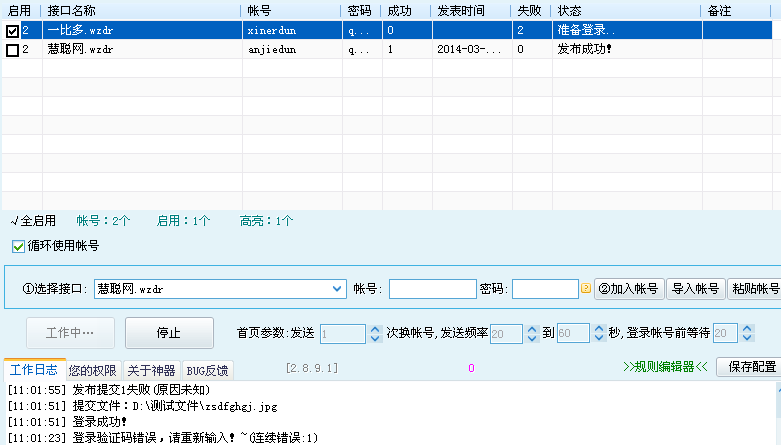This screenshot has width=781, height=445.
Task: Click the anjiedun account cell
Action: (292, 49)
